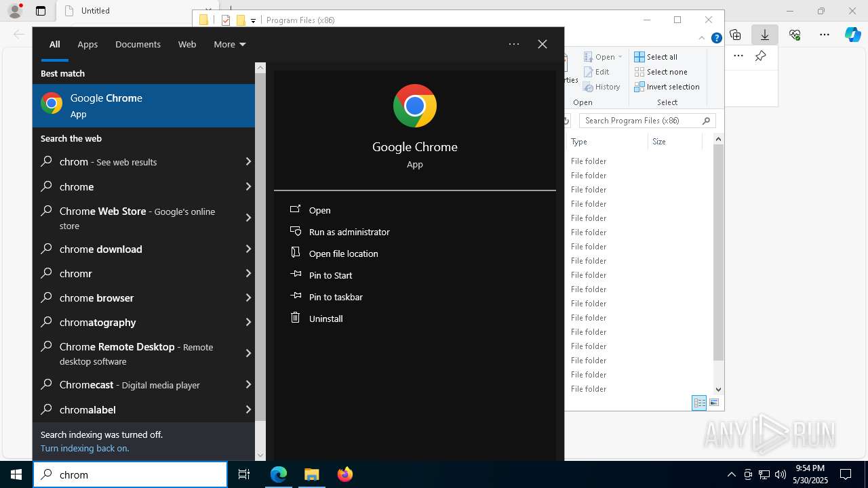Screen dimensions: 868x488
Task: Select the Chromecast web suggestion
Action: [144, 384]
